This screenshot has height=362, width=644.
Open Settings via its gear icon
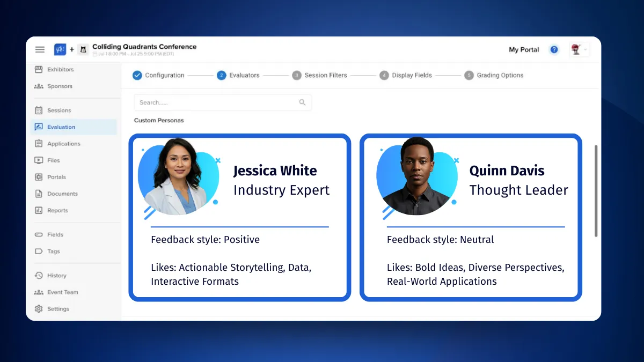pos(39,309)
